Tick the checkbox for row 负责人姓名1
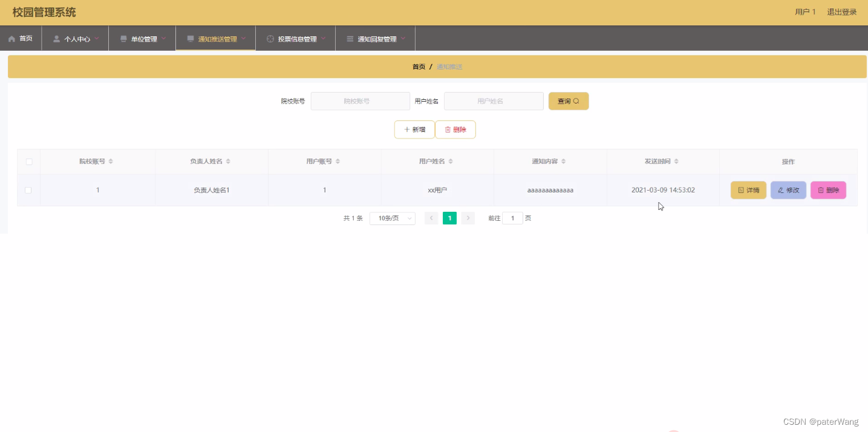 [x=28, y=190]
